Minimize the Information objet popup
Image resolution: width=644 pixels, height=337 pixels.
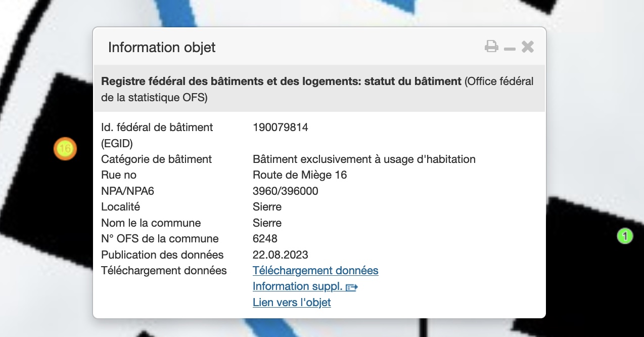pos(510,48)
